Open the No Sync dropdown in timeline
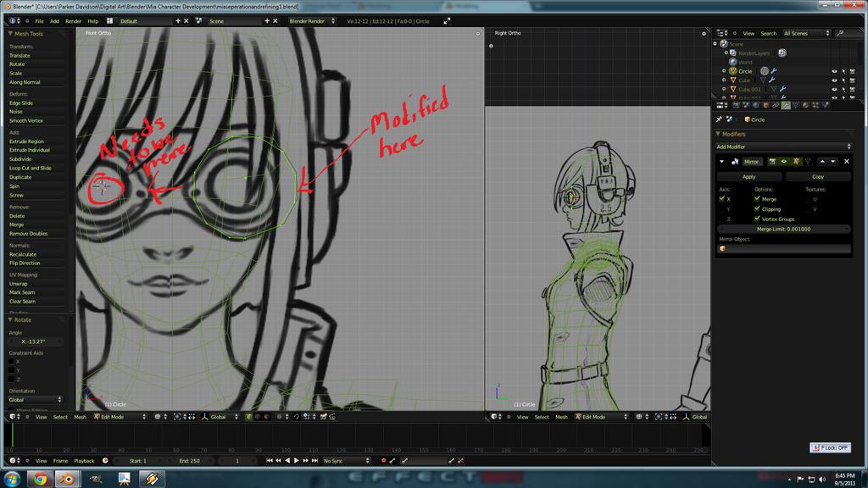The height and width of the screenshot is (488, 868). coord(347,460)
